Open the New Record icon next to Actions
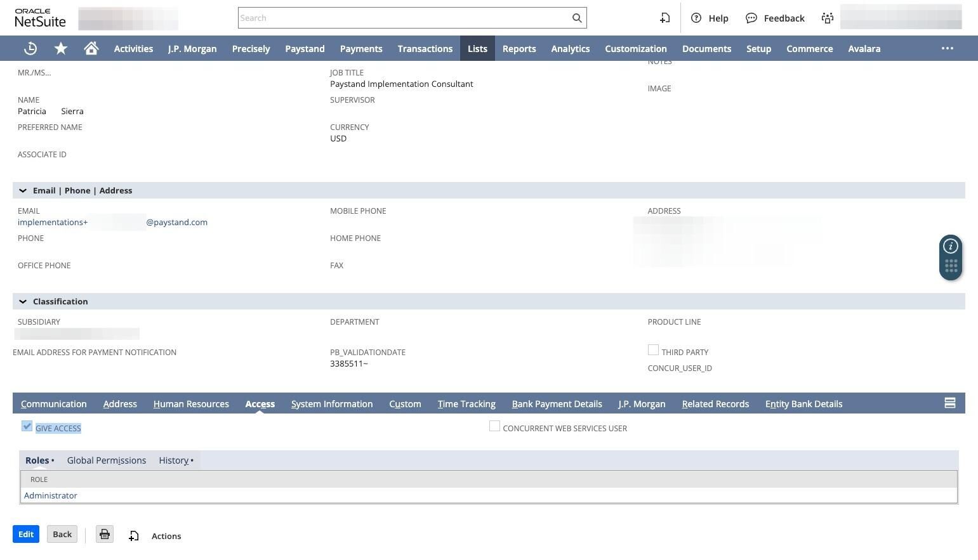 pos(134,536)
